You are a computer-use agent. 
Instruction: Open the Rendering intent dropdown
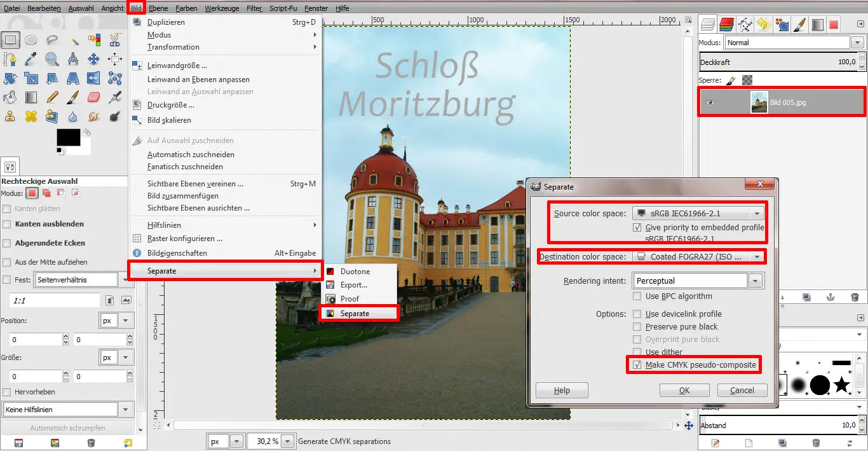755,281
